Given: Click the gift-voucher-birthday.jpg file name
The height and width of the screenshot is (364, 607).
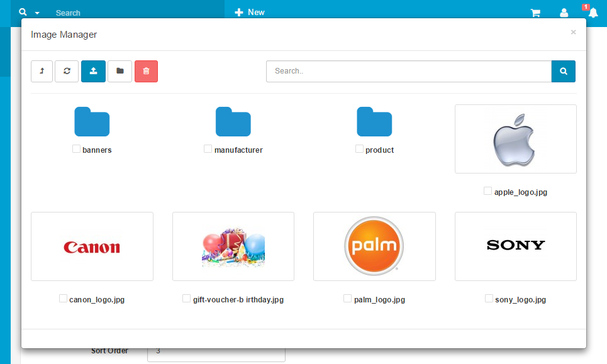Looking at the screenshot, I should [238, 300].
